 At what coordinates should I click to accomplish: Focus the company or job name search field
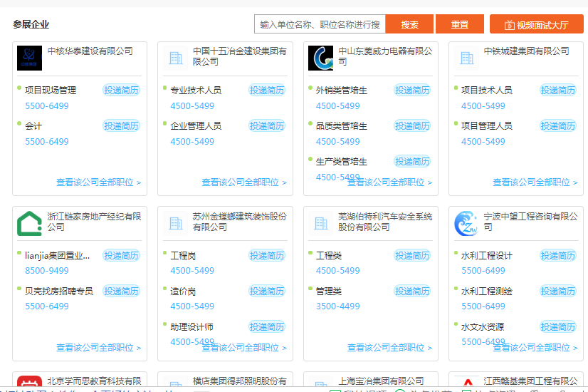(320, 24)
